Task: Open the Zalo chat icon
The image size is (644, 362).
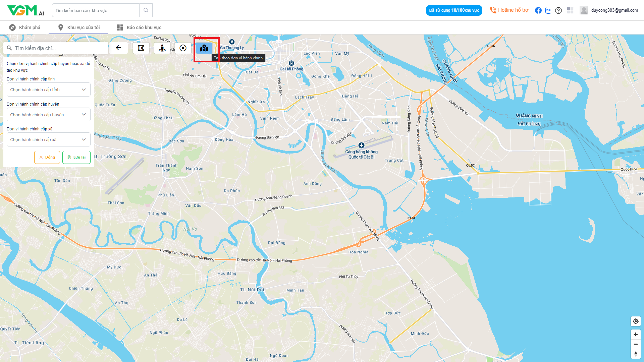Action: click(548, 10)
